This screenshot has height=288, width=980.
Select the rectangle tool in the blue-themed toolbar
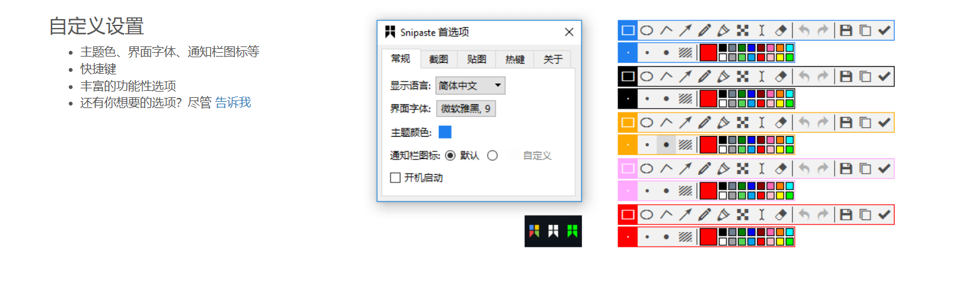(628, 30)
